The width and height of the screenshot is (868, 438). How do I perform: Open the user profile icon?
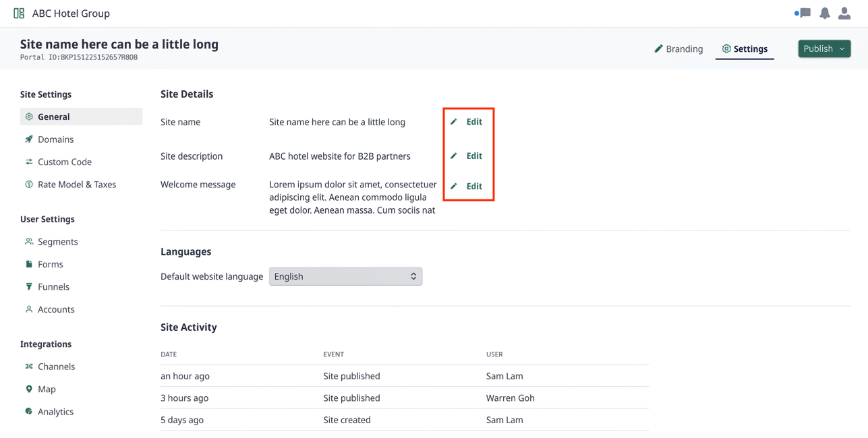pyautogui.click(x=844, y=13)
